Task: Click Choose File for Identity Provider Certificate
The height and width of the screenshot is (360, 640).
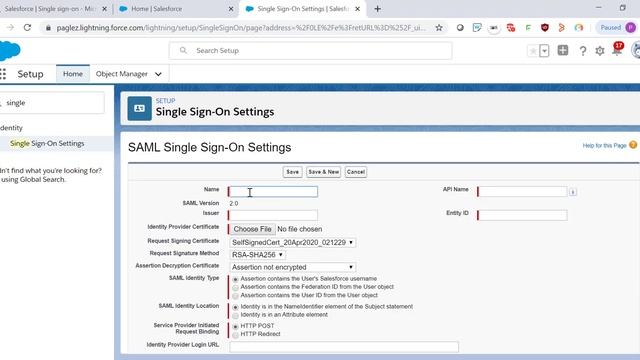Action: coord(252,229)
